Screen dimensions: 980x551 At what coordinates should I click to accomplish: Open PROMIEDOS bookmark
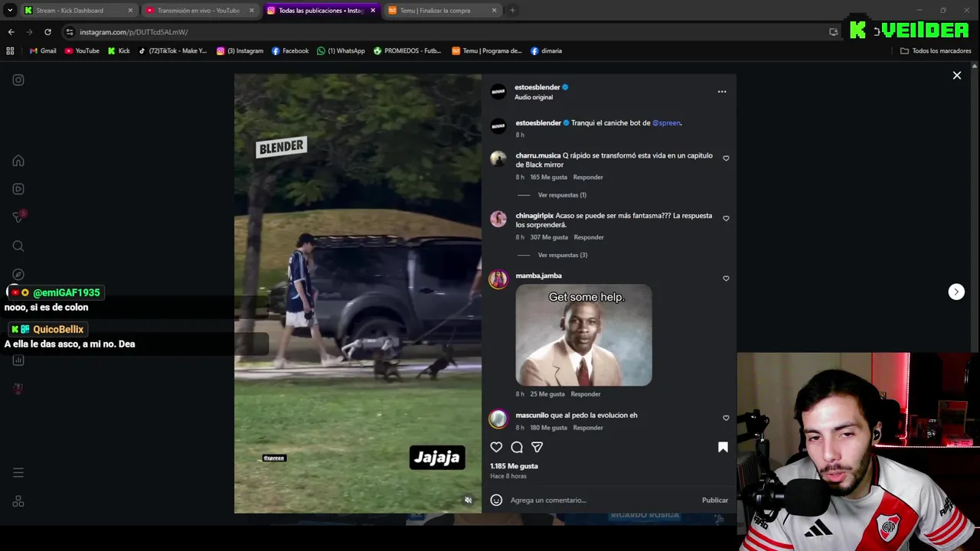407,51
